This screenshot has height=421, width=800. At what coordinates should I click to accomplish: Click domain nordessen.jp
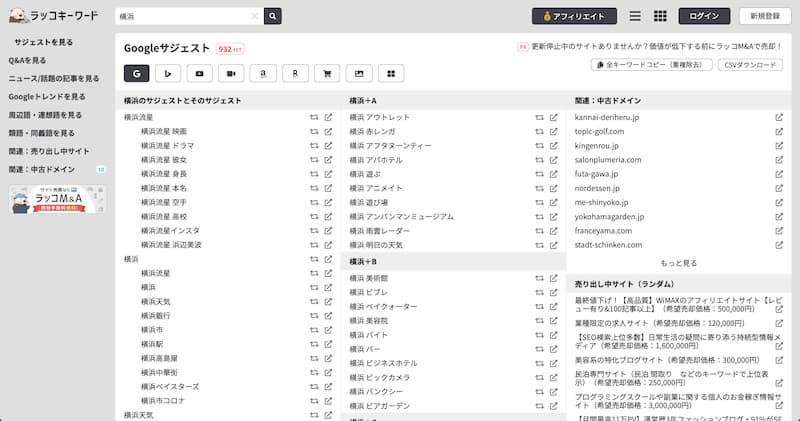point(597,188)
